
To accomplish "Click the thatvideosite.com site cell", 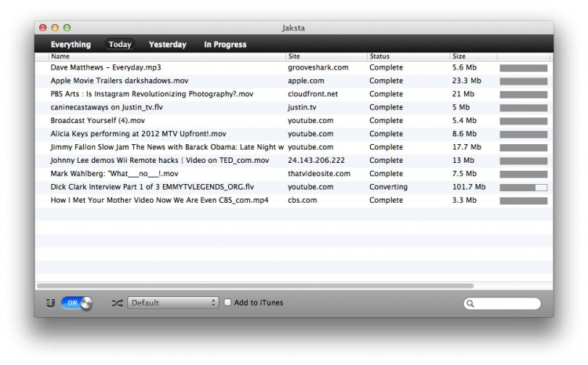I will [x=319, y=174].
